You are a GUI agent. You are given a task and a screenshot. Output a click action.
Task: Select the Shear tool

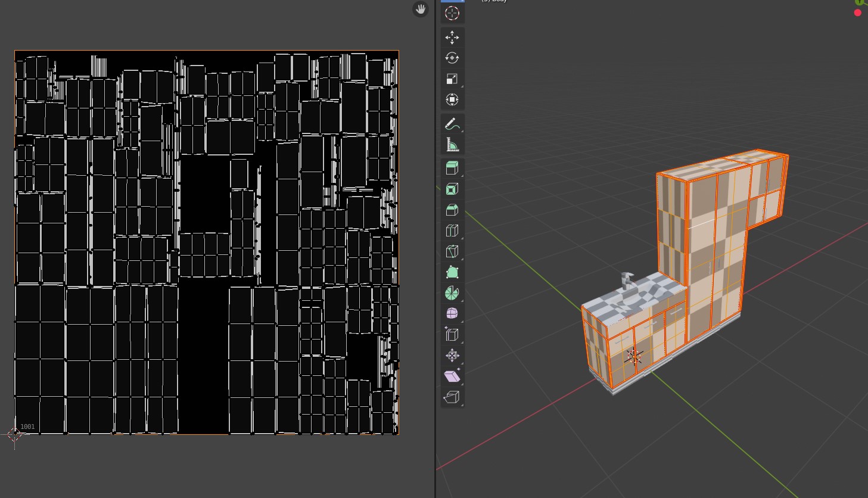(452, 376)
